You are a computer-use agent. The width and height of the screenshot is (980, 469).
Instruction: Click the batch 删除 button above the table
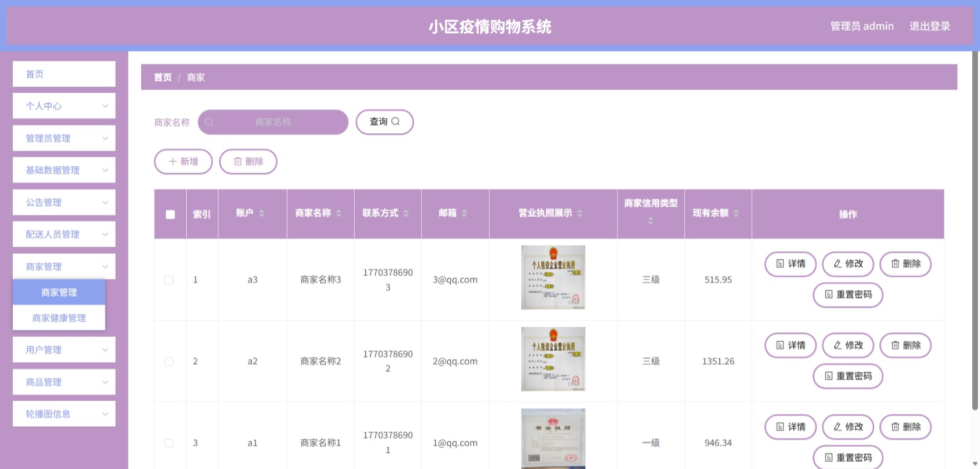pyautogui.click(x=248, y=162)
